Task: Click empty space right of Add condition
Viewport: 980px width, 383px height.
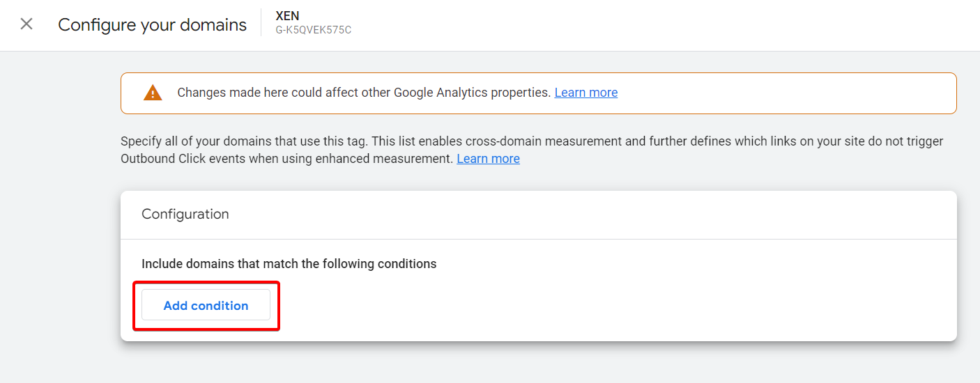Action: point(613,305)
